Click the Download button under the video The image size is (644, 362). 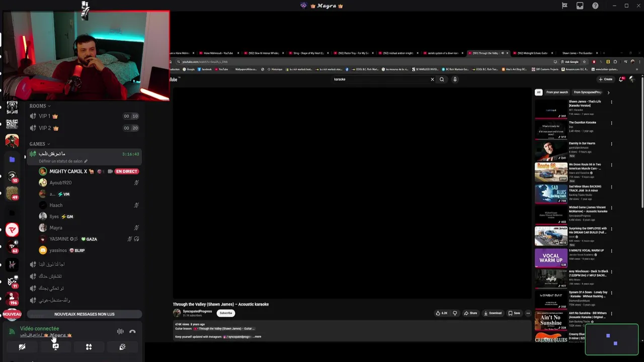pos(493,313)
